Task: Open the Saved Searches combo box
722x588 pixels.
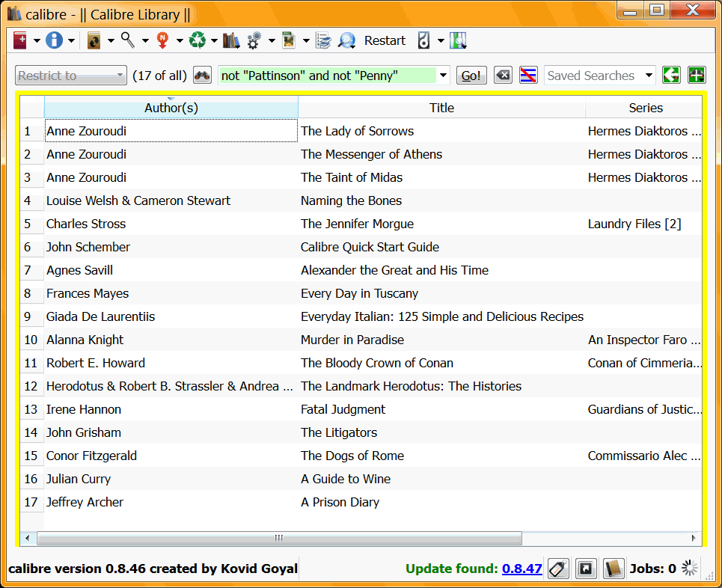Action: 600,76
